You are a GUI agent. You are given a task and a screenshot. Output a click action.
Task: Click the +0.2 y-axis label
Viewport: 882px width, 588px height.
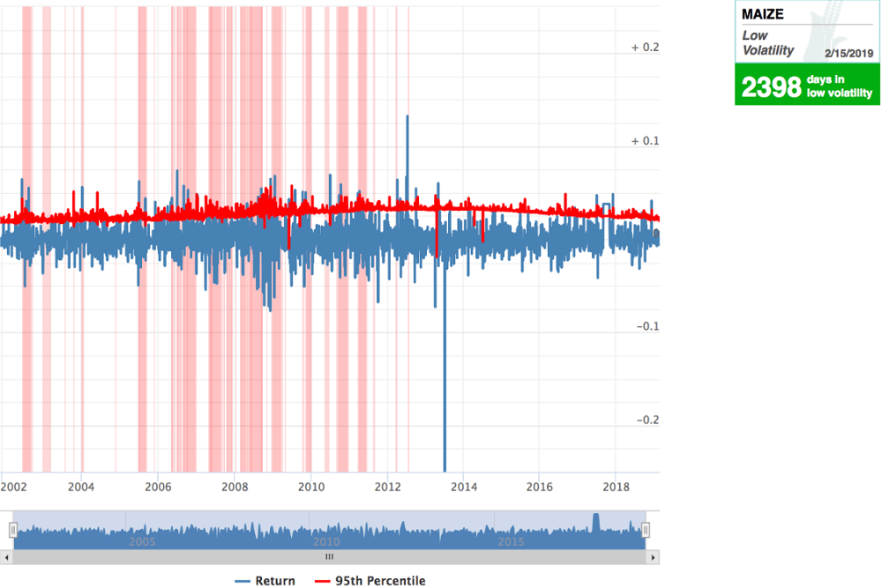tap(643, 48)
